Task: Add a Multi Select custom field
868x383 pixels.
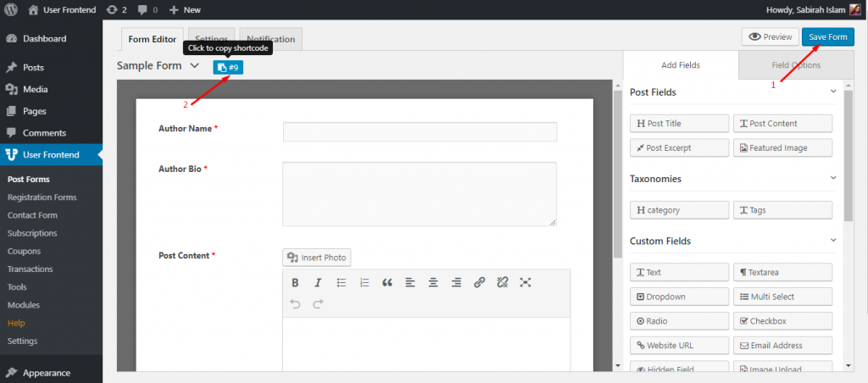Action: [x=782, y=297]
